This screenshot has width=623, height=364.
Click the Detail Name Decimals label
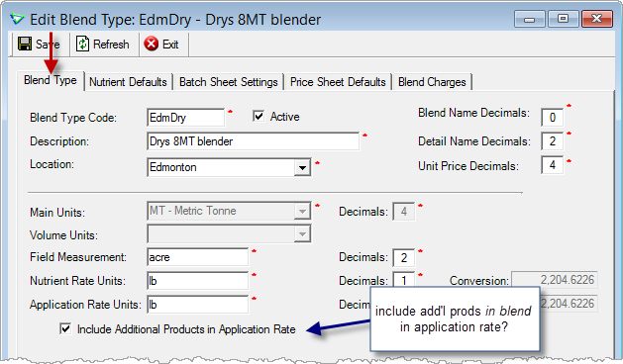click(474, 141)
